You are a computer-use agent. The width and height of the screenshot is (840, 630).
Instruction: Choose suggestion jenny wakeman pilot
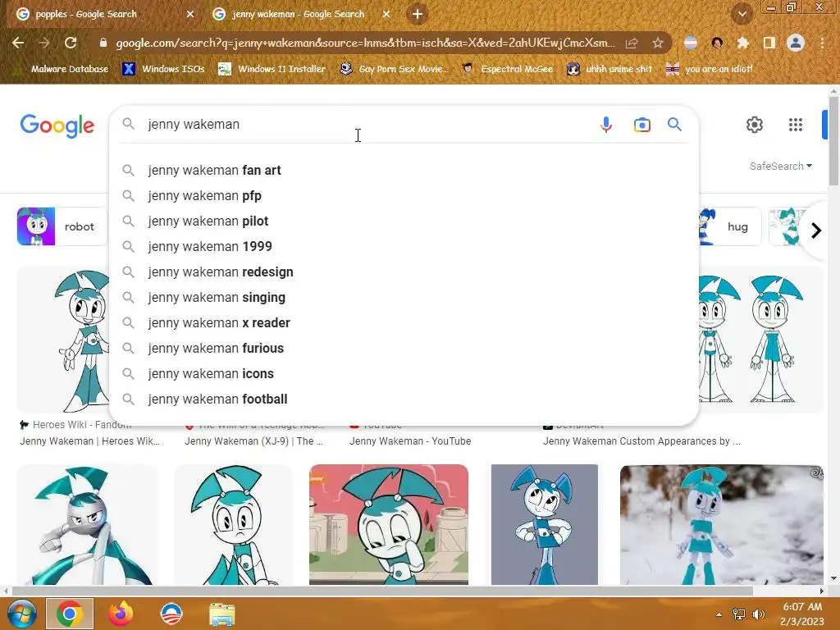(x=404, y=221)
